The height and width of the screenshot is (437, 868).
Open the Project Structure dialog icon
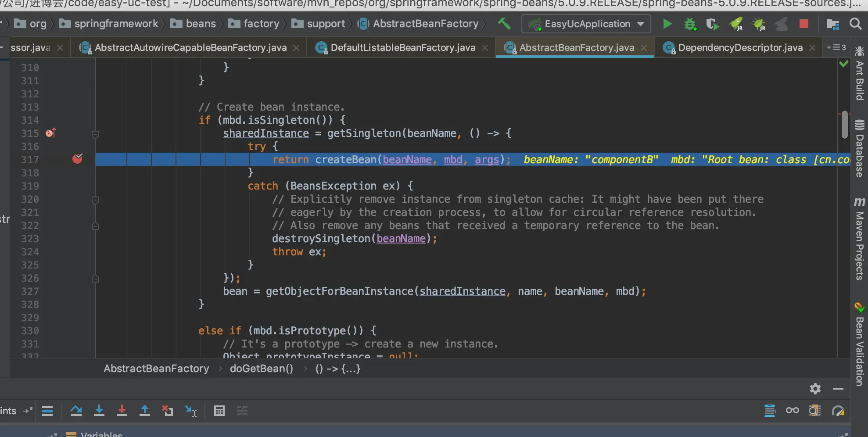832,24
